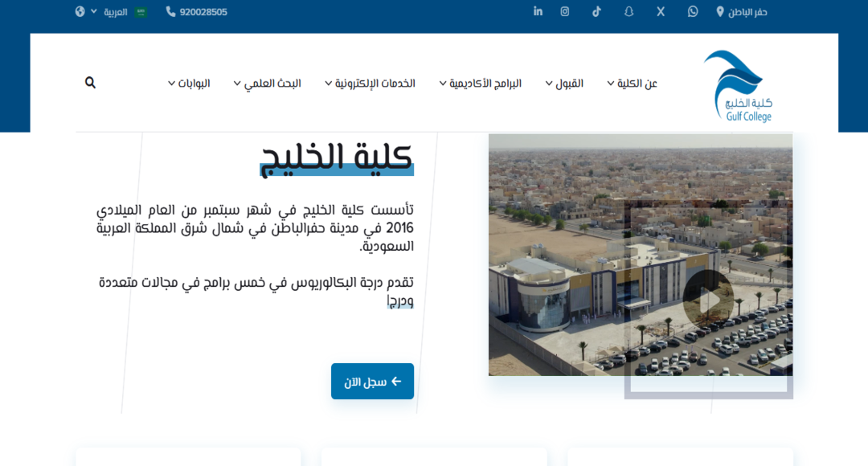Open the search magnifier icon

point(90,83)
